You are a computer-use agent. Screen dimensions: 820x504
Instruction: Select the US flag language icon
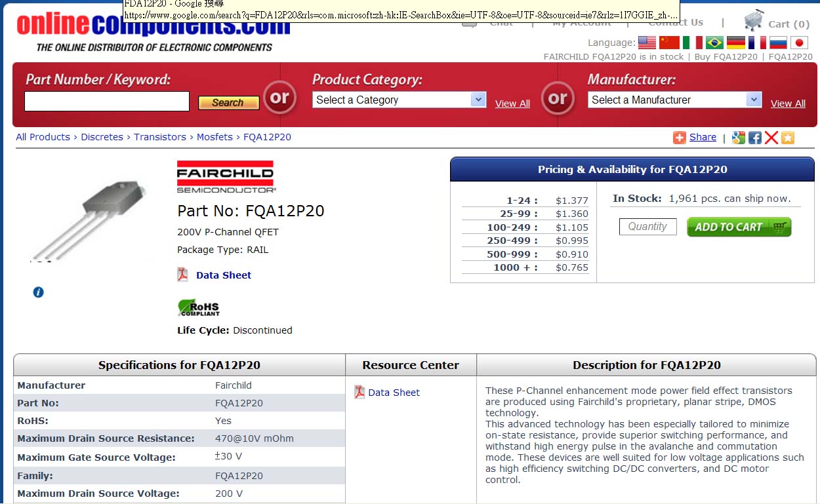coord(647,43)
